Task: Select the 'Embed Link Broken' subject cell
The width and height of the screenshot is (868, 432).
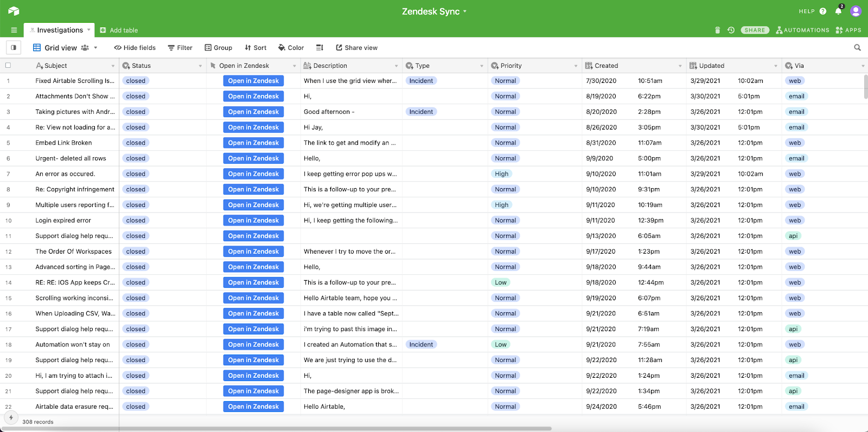Action: click(x=64, y=143)
